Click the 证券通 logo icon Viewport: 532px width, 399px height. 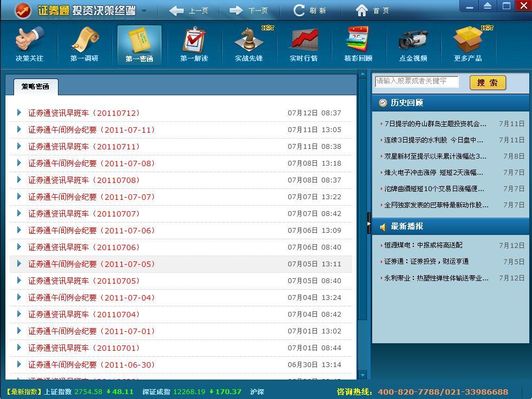click(x=23, y=10)
